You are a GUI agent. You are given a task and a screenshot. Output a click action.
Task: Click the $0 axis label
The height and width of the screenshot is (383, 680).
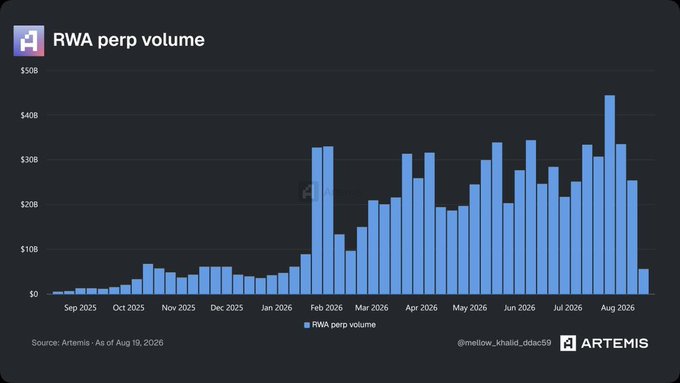(34, 294)
